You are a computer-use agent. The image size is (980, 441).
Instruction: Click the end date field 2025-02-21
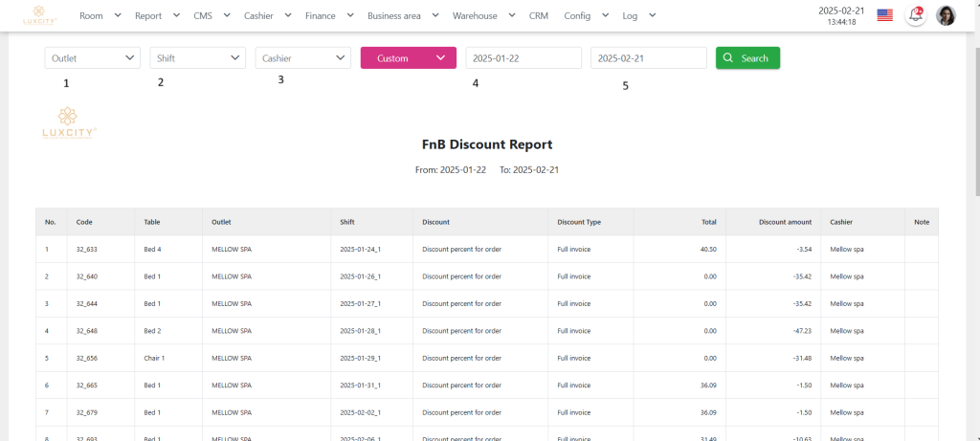(648, 58)
